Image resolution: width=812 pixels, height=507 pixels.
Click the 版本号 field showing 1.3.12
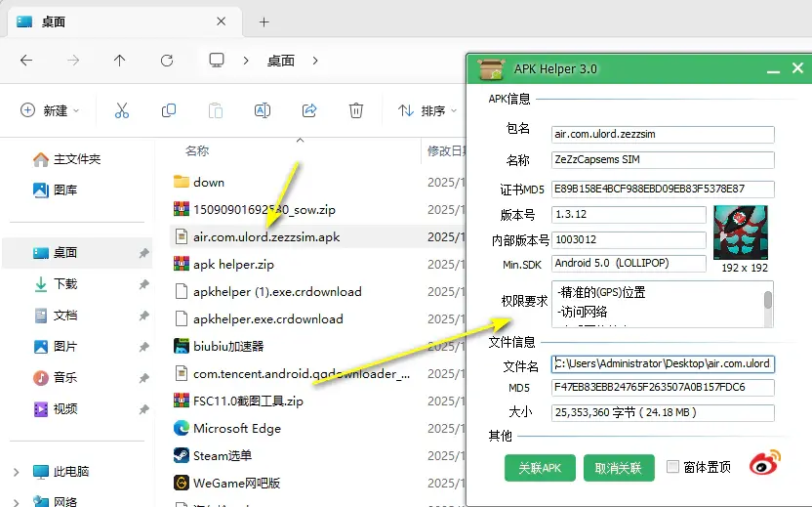(x=629, y=215)
